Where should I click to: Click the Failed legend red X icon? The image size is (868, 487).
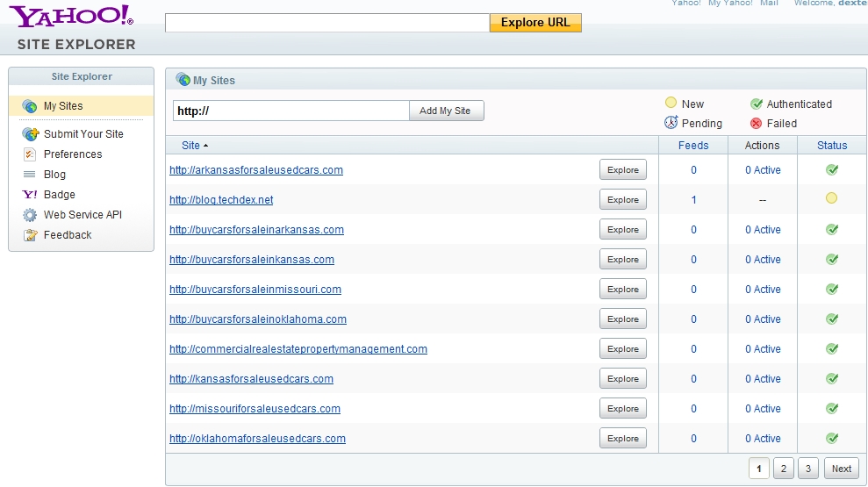(757, 124)
